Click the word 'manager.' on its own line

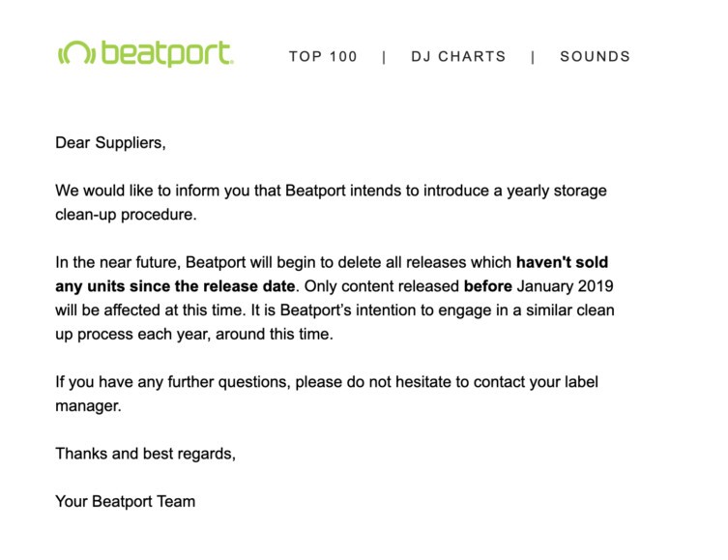tap(88, 406)
